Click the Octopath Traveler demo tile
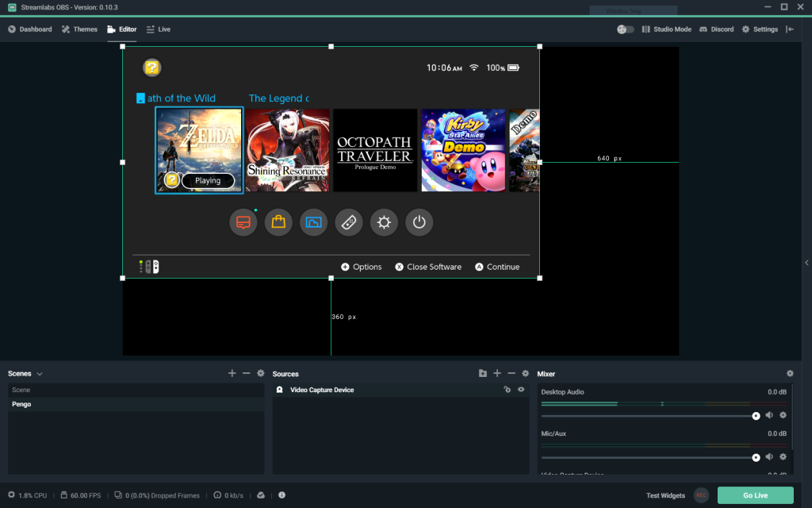 (375, 150)
